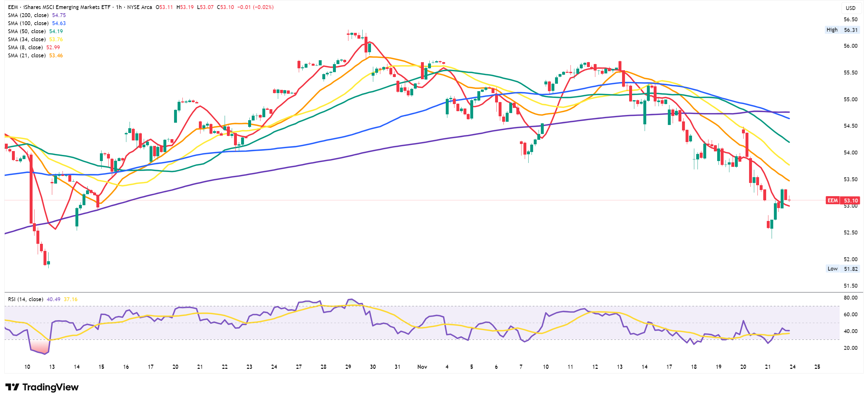This screenshot has width=868, height=401.
Task: Click the 24 date at the right of the time axis
Action: click(x=793, y=367)
